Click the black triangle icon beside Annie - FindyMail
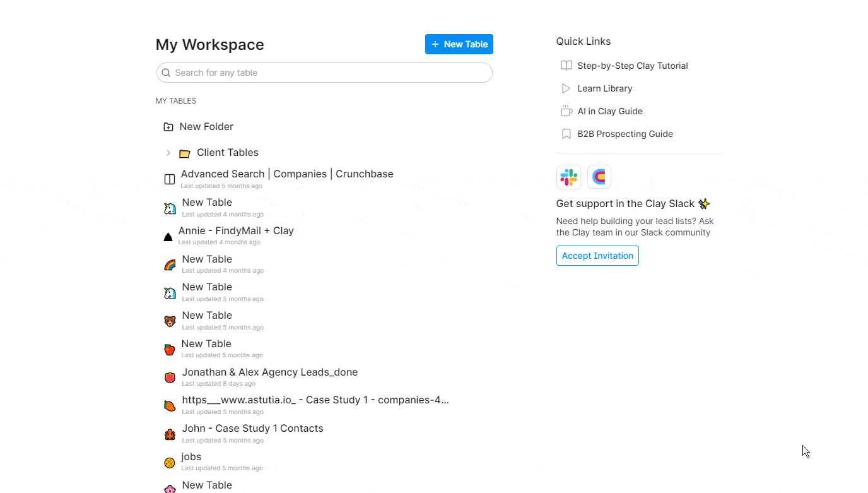Screen dimensions: 868x493 coord(168,237)
